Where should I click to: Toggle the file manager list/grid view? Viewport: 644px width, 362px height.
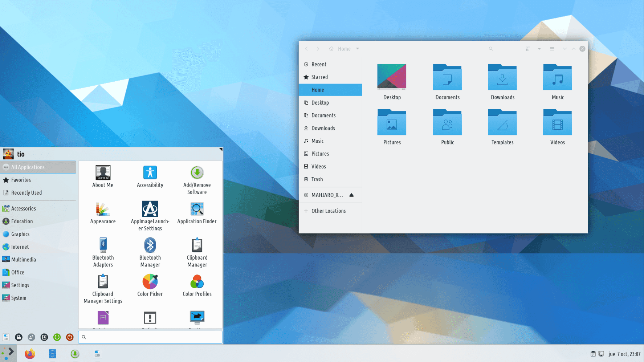coord(528,49)
